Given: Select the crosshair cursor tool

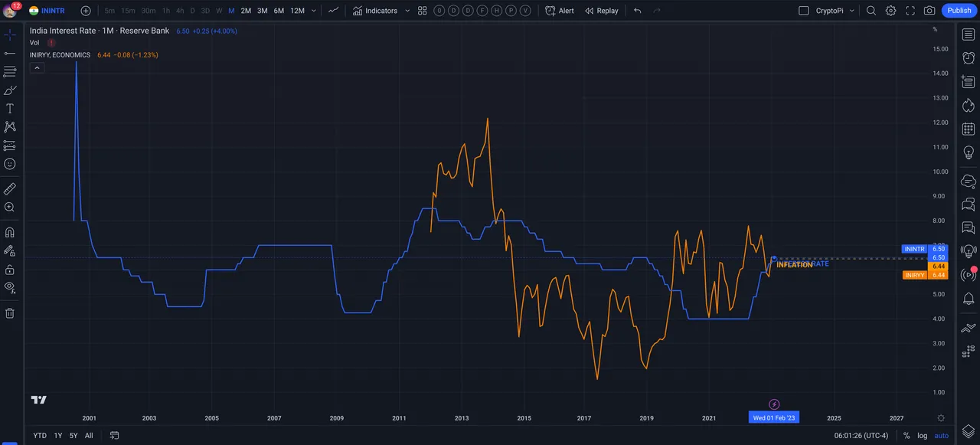Looking at the screenshot, I should point(10,35).
